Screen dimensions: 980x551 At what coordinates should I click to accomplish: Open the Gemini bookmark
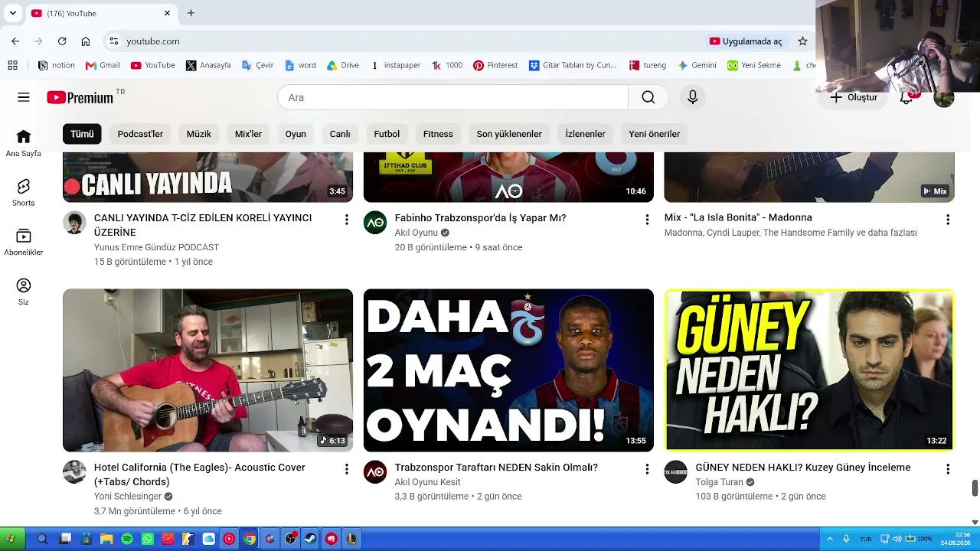click(x=697, y=65)
